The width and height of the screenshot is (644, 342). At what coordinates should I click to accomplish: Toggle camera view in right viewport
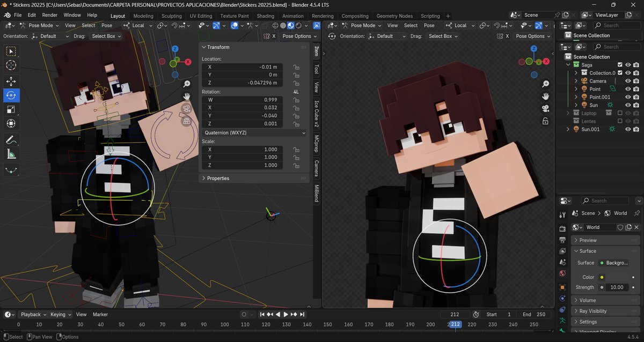(545, 109)
